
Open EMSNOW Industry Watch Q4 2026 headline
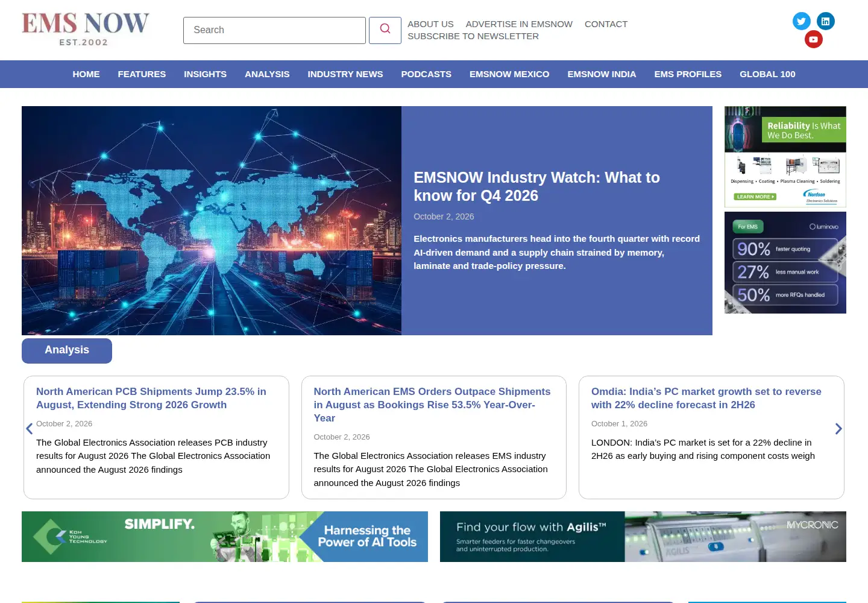pyautogui.click(x=536, y=186)
